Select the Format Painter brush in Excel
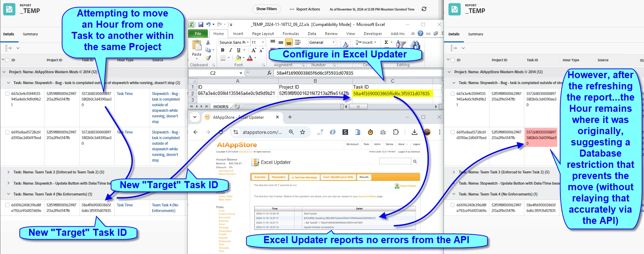Image resolution: width=644 pixels, height=254 pixels. [x=208, y=58]
